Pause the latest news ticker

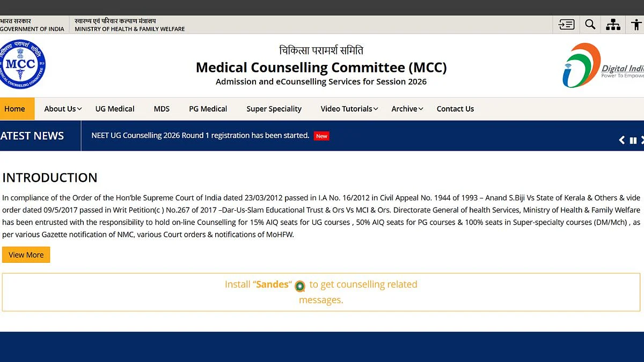633,141
